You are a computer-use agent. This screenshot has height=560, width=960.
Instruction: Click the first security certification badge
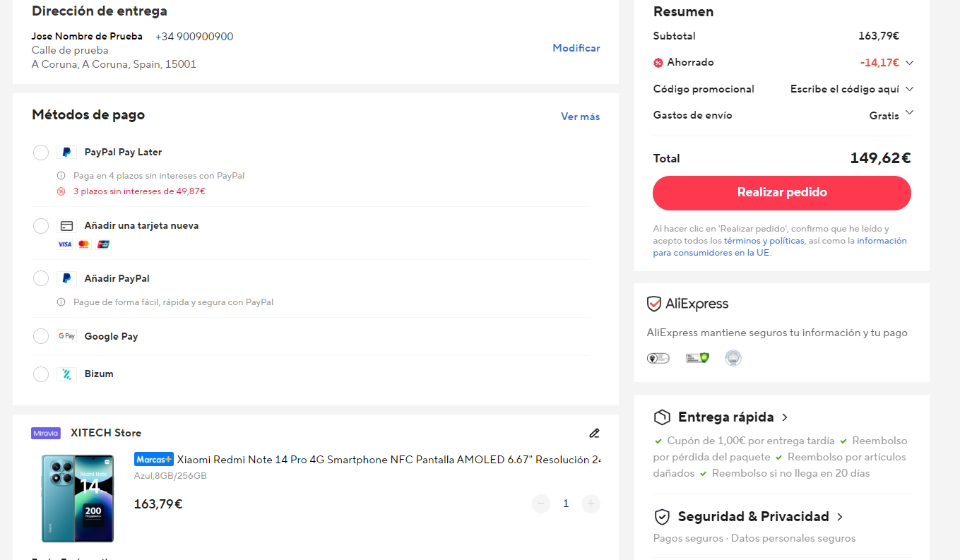658,358
